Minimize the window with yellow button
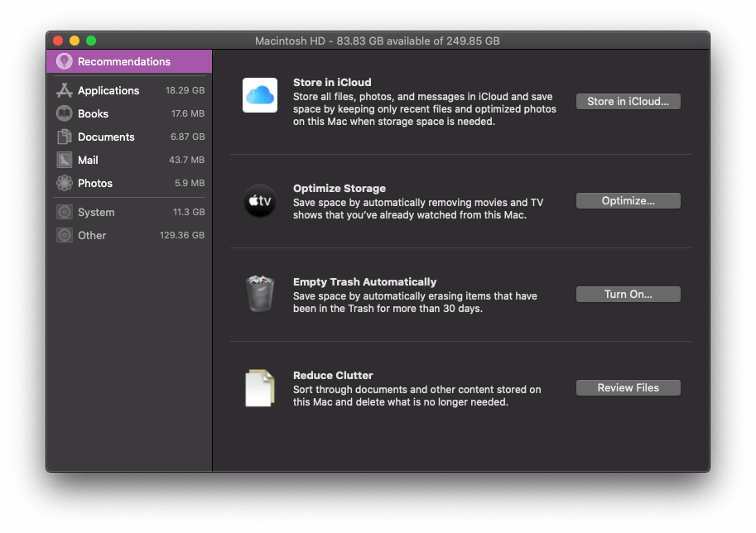This screenshot has width=756, height=533. pos(75,41)
